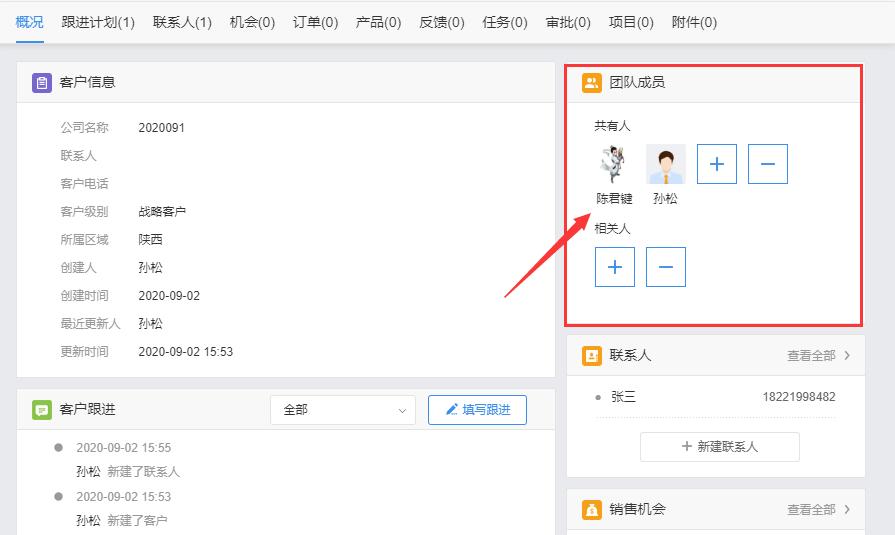The image size is (895, 535).
Task: Click follow-up entry timestamp 2020-09-02 15:55
Action: [124, 448]
